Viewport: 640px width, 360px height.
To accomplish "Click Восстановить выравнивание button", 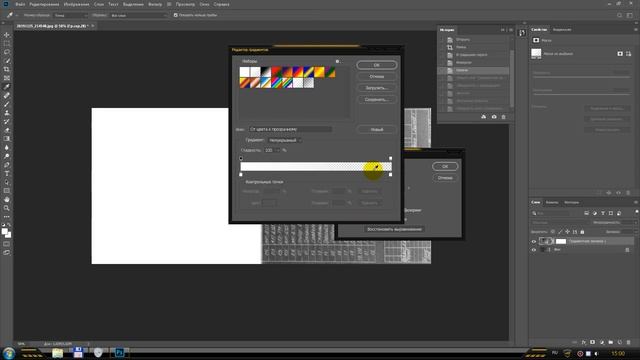I will 394,229.
